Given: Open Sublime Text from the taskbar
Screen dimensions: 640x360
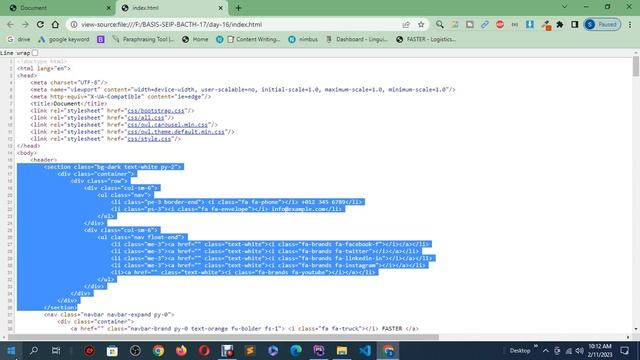Looking at the screenshot, I should tap(250, 351).
